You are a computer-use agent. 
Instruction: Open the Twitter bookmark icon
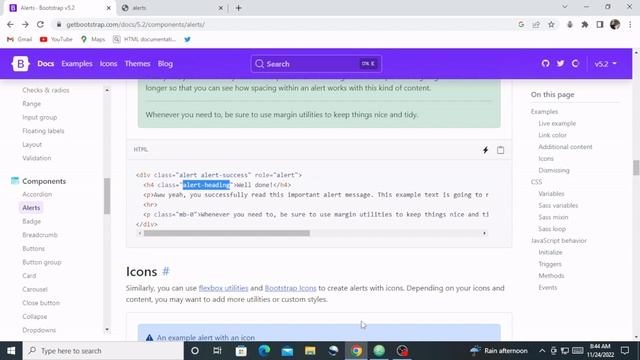tap(187, 39)
